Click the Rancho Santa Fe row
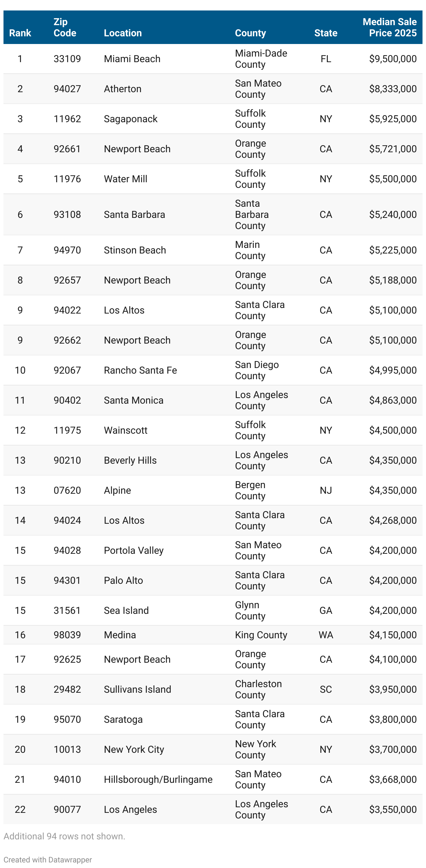 (x=140, y=370)
